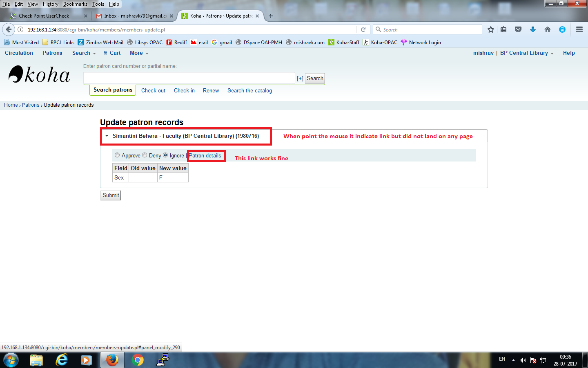The height and width of the screenshot is (368, 588).
Task: Launch Google Chrome from the taskbar
Action: (x=138, y=360)
